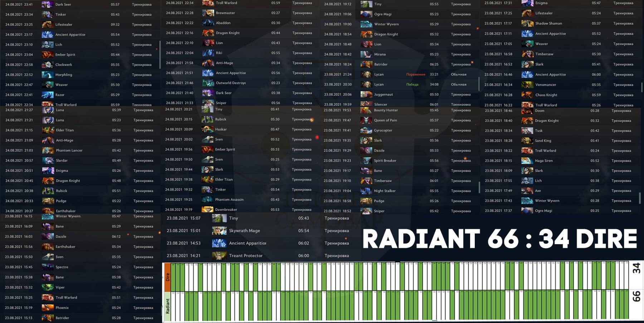Click "06:00" duration on Treant Protector row
The width and height of the screenshot is (644, 323).
pyautogui.click(x=304, y=256)
